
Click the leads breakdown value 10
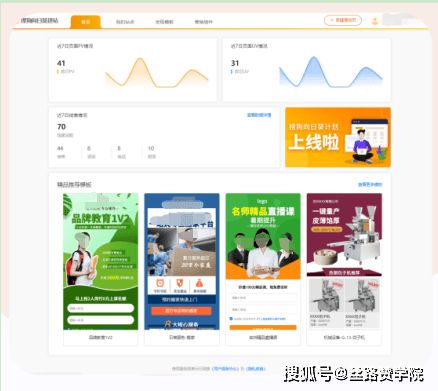click(x=151, y=148)
